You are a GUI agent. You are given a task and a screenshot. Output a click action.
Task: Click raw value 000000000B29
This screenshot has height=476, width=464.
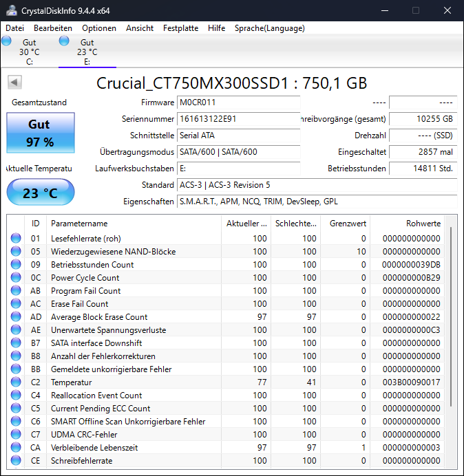(412, 278)
